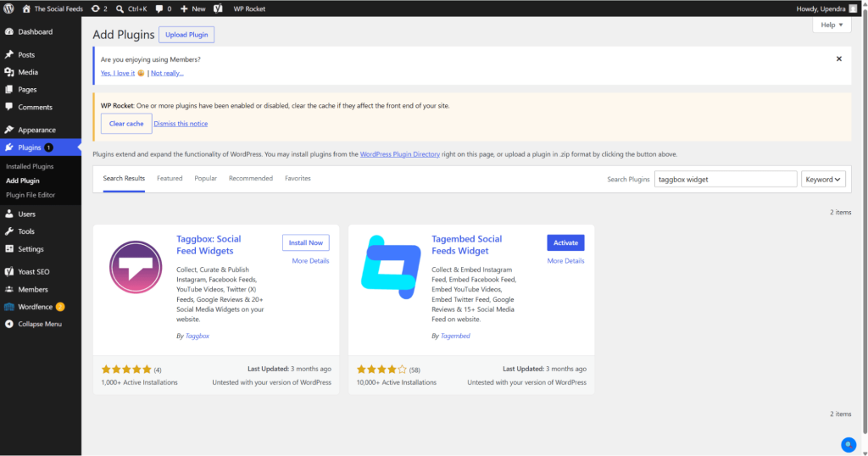
Task: Open the Ctrl+K search in admin bar
Action: [x=131, y=8]
